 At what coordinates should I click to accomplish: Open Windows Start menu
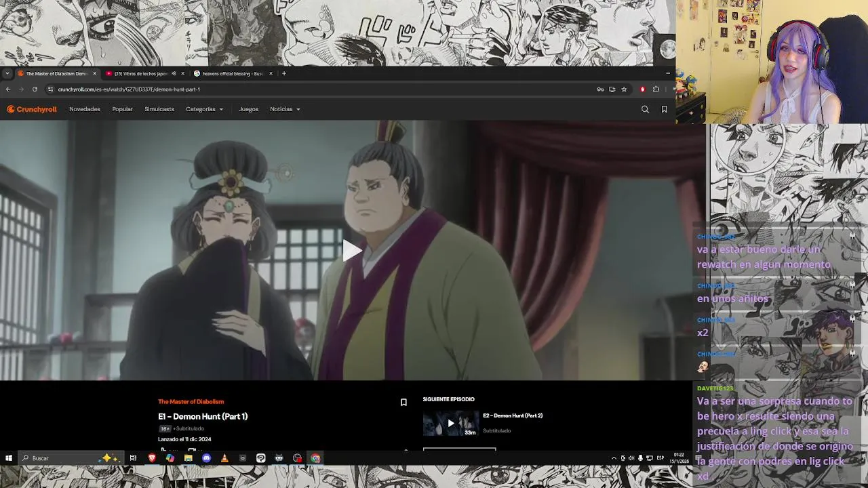click(9, 458)
